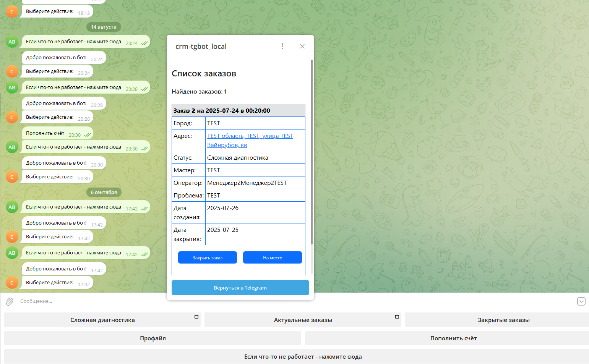Click the Менеджер2Менеджер2TEST operator value
589x364 pixels.
(x=247, y=183)
